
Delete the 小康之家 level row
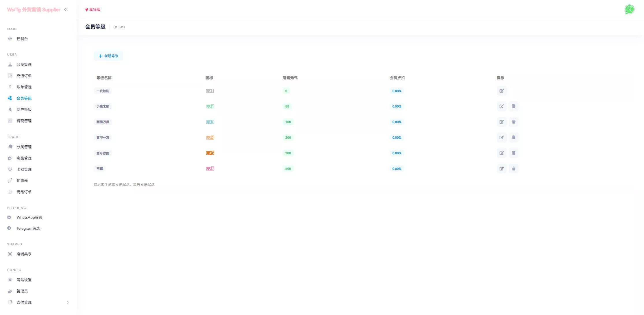514,106
